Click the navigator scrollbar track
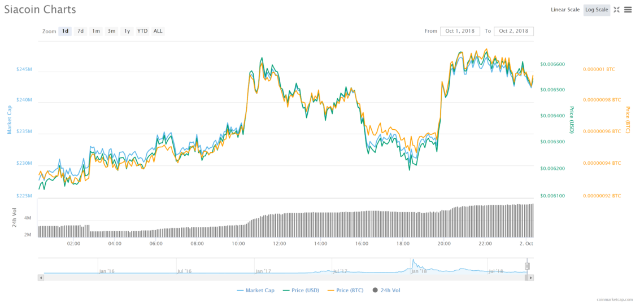Screen dimensions: 644x303 pyautogui.click(x=284, y=278)
